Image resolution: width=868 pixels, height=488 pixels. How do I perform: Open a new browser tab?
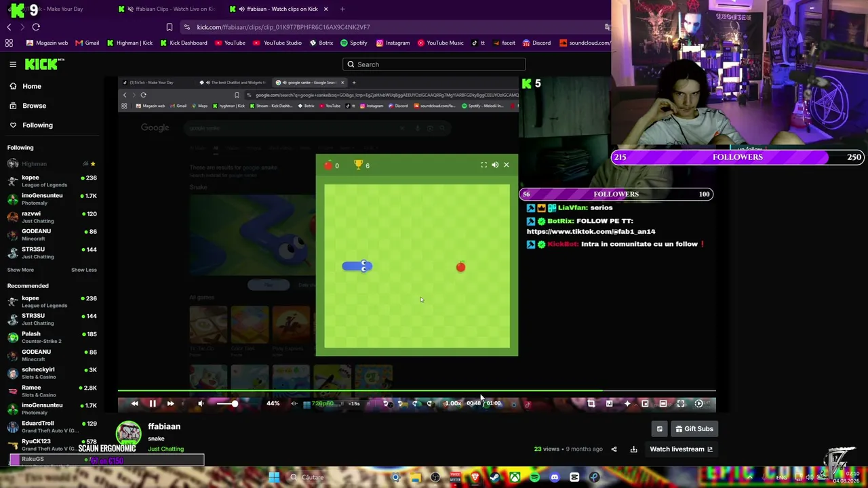click(x=342, y=9)
